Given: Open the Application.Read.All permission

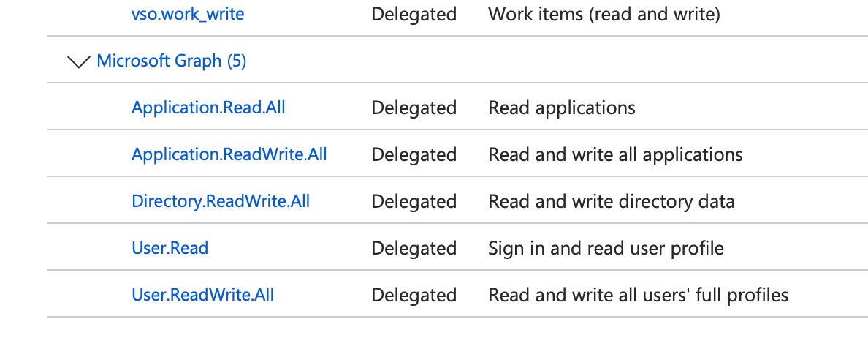Looking at the screenshot, I should pyautogui.click(x=208, y=108).
